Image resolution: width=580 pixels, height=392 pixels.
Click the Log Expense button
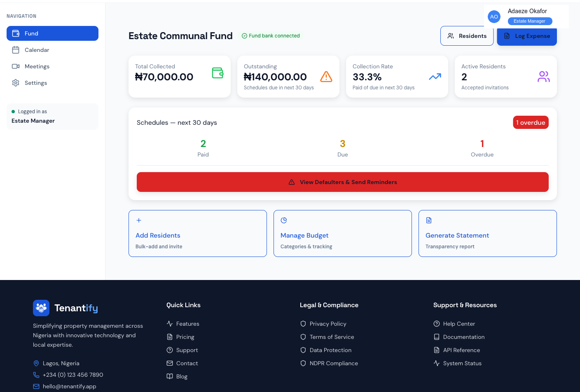coord(527,36)
